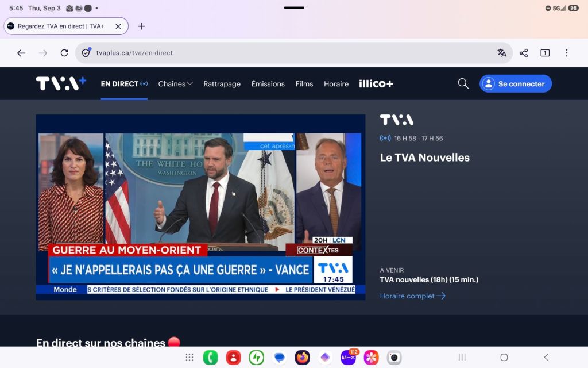Tap the browser translate icon
Screen dimensions: 588x368
(x=502, y=53)
